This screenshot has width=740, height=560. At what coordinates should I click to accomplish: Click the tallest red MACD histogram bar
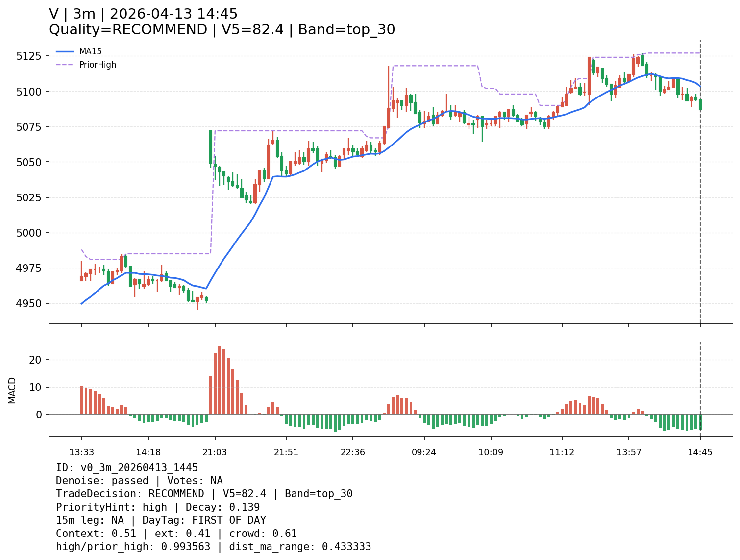[x=220, y=381]
